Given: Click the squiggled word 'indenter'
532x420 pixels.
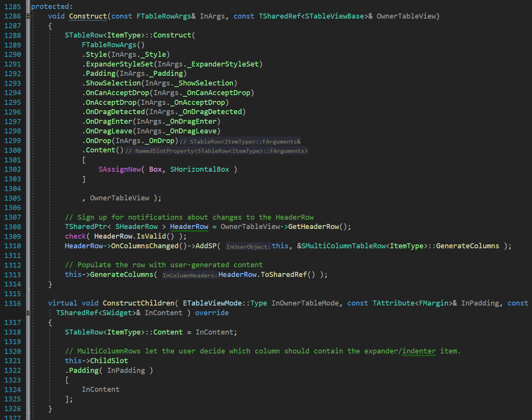Looking at the screenshot, I should pos(419,351).
